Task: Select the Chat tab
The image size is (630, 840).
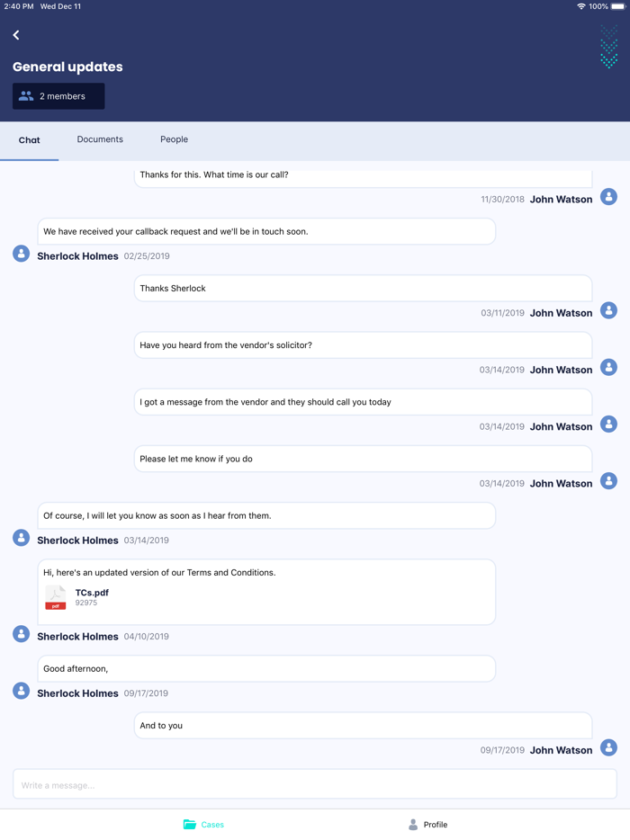Action: click(x=29, y=140)
